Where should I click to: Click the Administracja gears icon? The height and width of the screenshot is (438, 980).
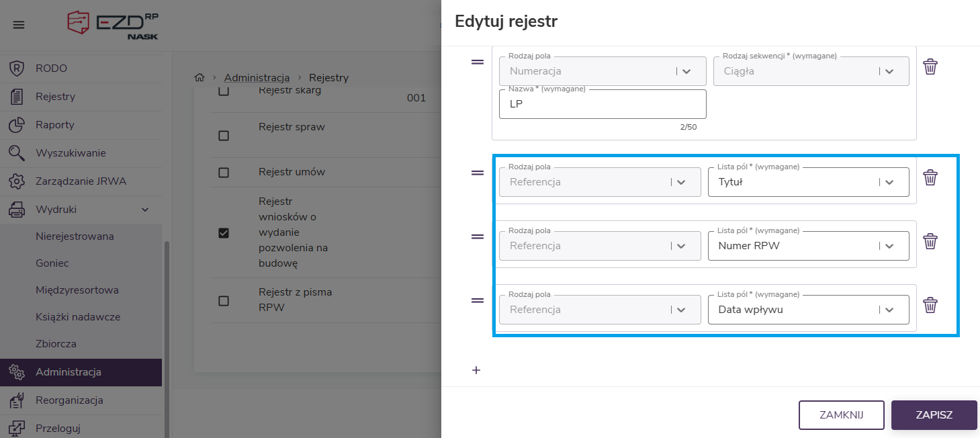pos(17,372)
